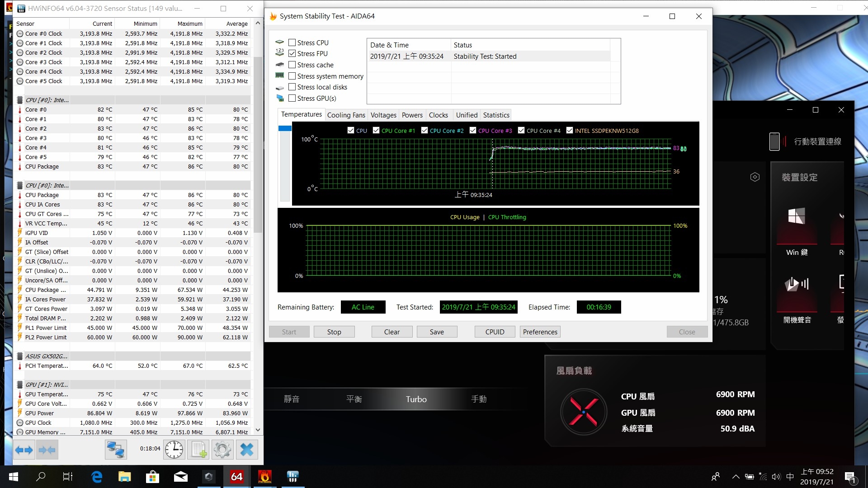
Task: Click the blue graph scale slider in AIDA64
Action: 285,128
